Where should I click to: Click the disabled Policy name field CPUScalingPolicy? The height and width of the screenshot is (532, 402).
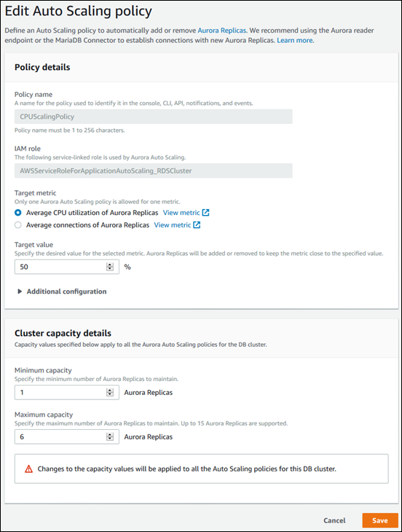pos(153,117)
